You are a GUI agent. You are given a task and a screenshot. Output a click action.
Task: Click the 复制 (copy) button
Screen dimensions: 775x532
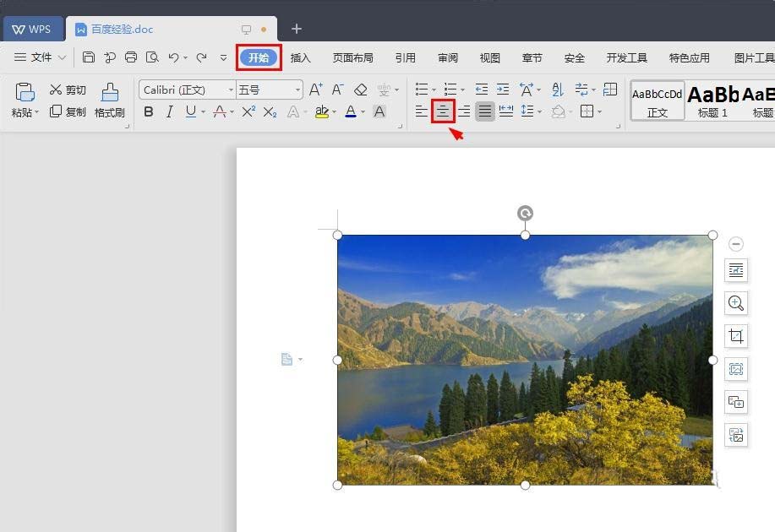point(68,111)
